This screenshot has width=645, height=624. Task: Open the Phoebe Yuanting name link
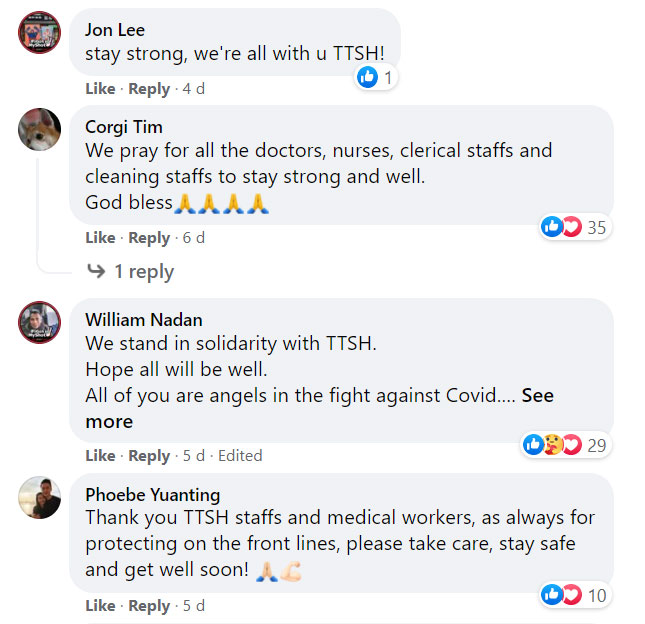(x=153, y=495)
